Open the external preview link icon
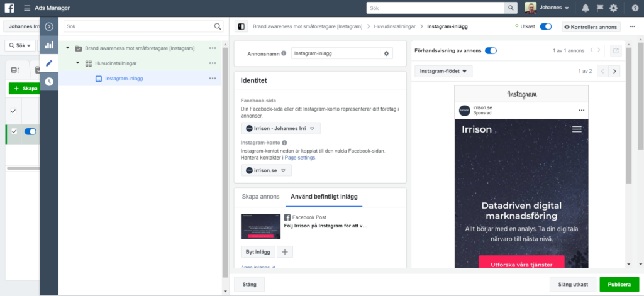 click(x=616, y=50)
